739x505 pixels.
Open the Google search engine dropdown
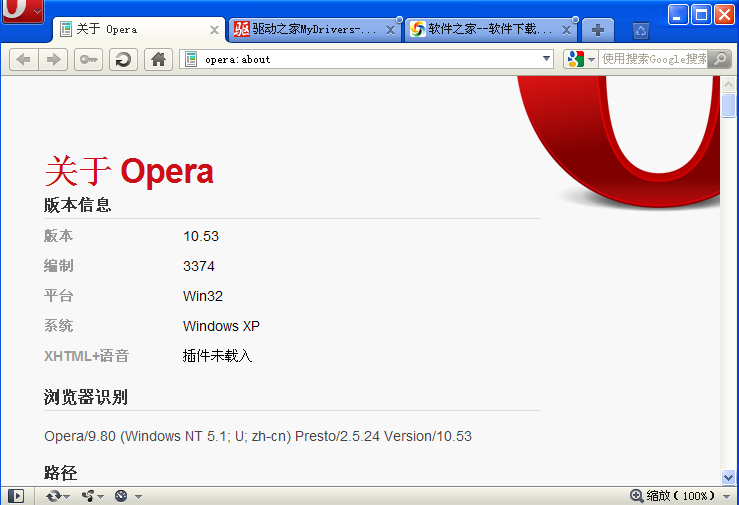pyautogui.click(x=580, y=59)
